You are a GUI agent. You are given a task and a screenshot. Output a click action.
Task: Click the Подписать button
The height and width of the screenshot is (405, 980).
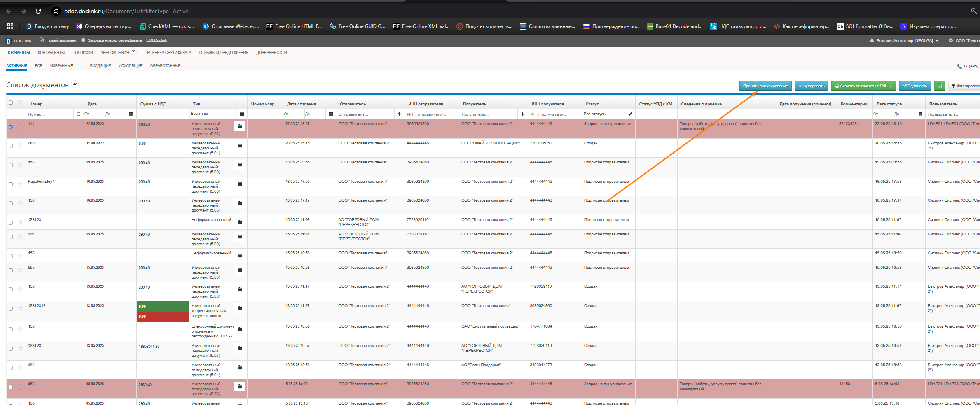click(915, 86)
